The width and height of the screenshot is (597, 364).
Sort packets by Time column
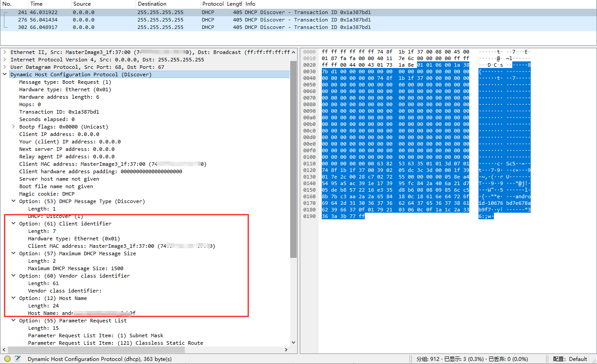coord(50,4)
